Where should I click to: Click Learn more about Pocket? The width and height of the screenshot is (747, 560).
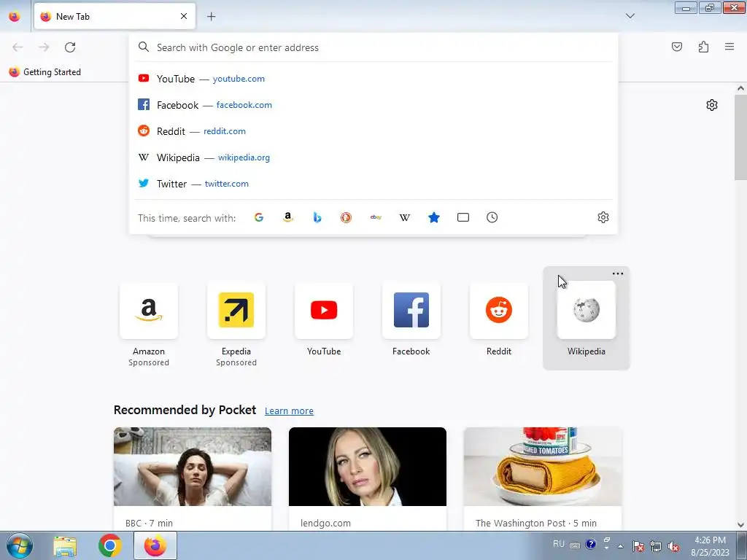pyautogui.click(x=289, y=411)
